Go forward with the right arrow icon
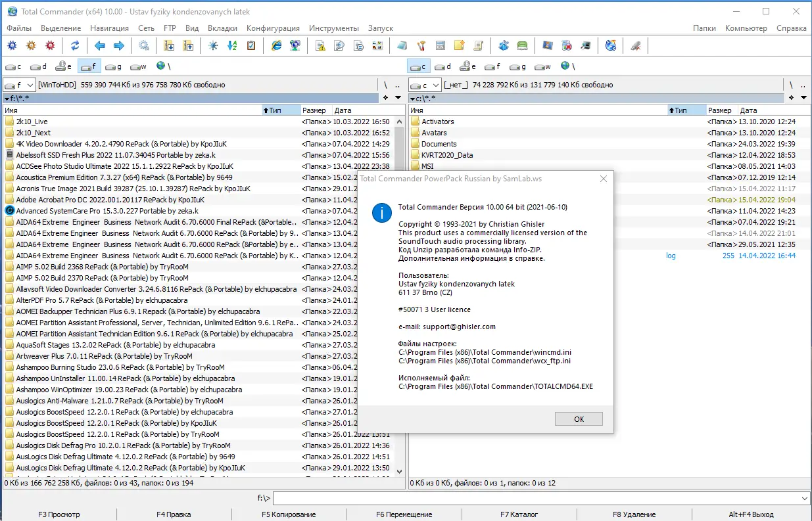 click(x=119, y=45)
